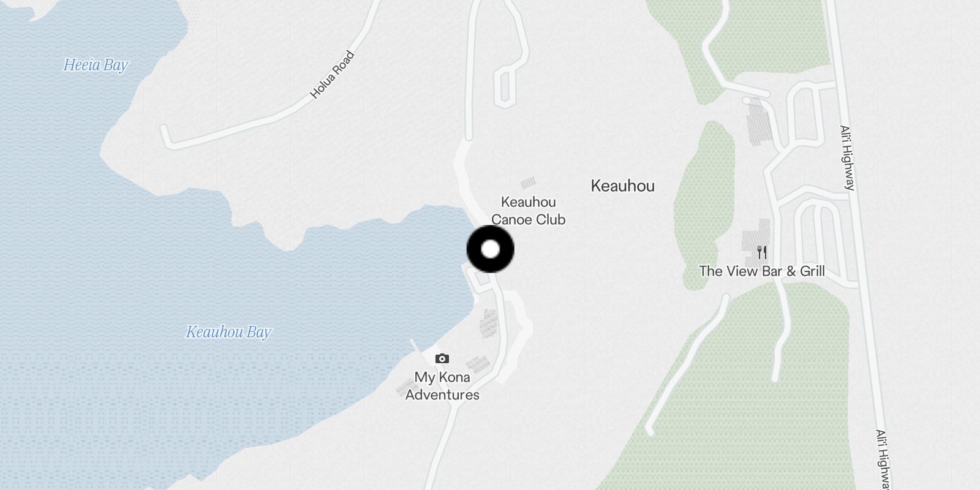Click the Holua Road street label

tap(332, 75)
